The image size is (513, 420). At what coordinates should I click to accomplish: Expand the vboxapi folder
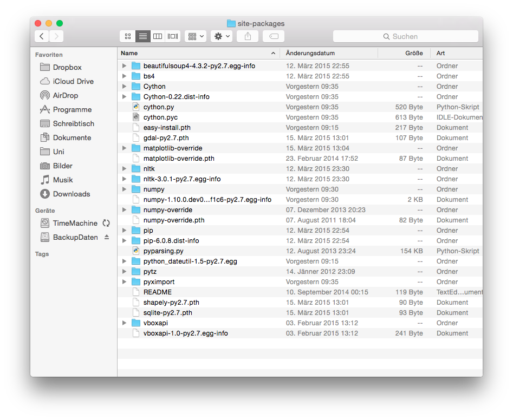(x=125, y=323)
